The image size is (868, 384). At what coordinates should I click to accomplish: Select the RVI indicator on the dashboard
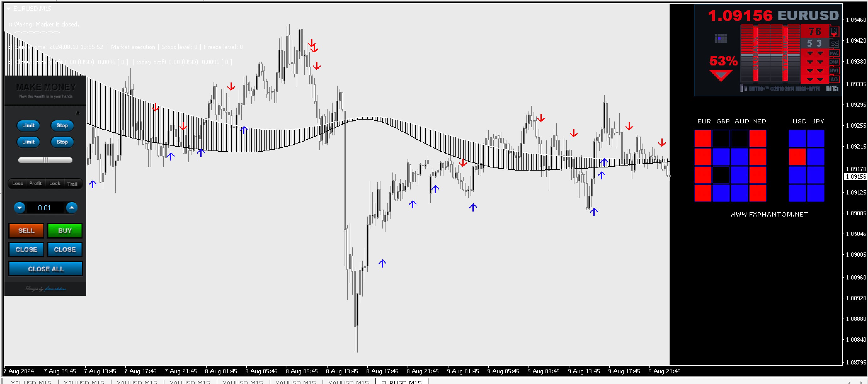[x=834, y=71]
